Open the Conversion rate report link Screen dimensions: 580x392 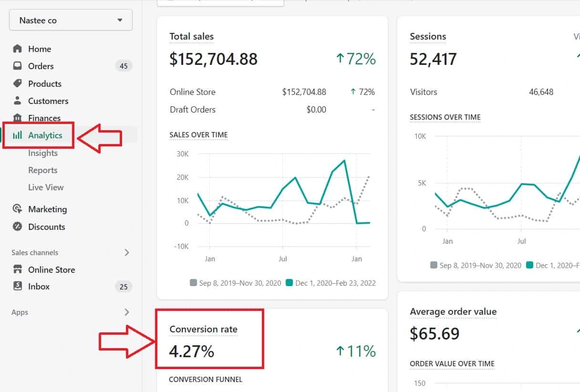(x=203, y=330)
